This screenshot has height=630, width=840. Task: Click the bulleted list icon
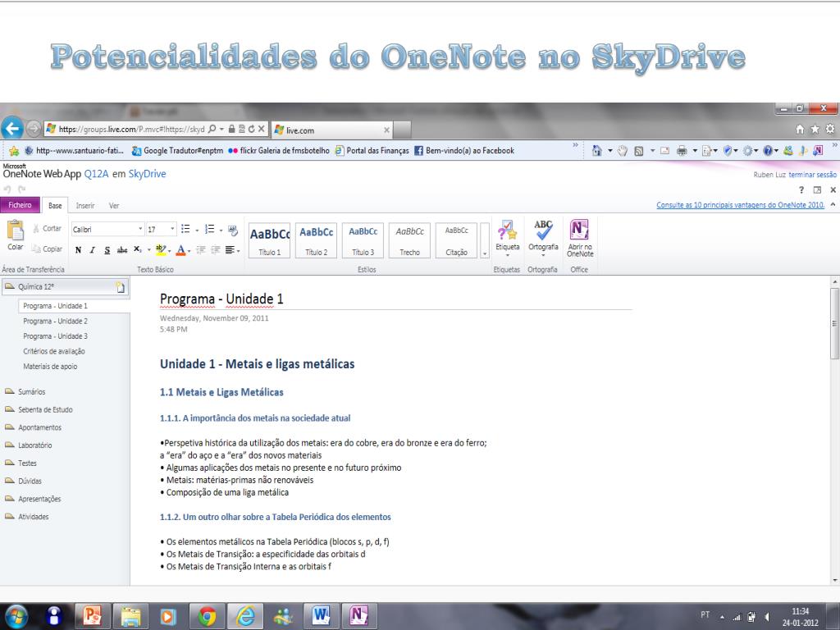click(185, 230)
